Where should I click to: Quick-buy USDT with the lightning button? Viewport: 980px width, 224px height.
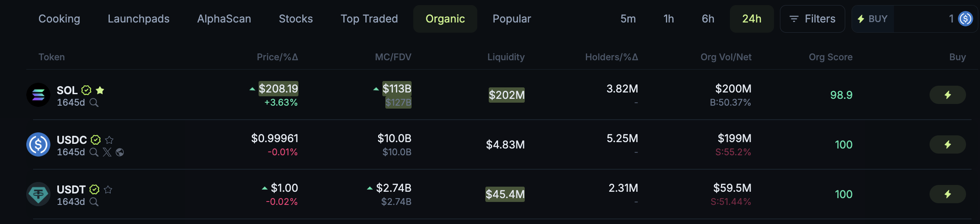pyautogui.click(x=947, y=194)
